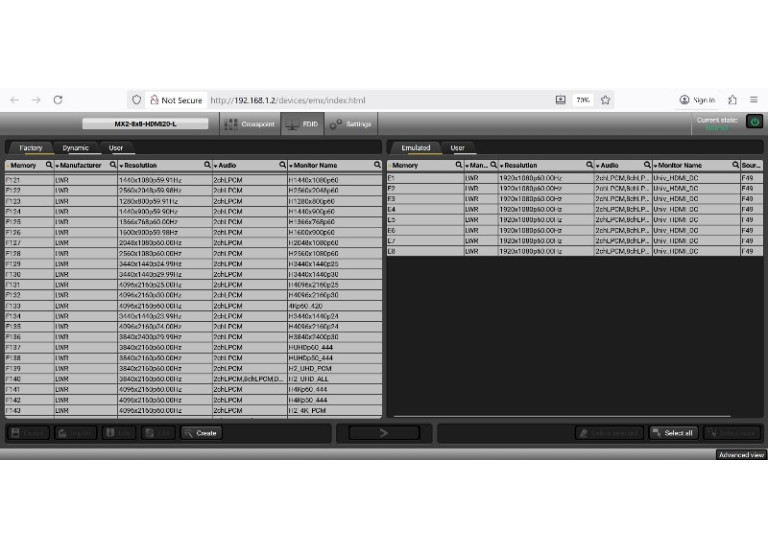Search left Manufacturer column magnifier icon
This screenshot has height=548, width=768.
coord(113,165)
